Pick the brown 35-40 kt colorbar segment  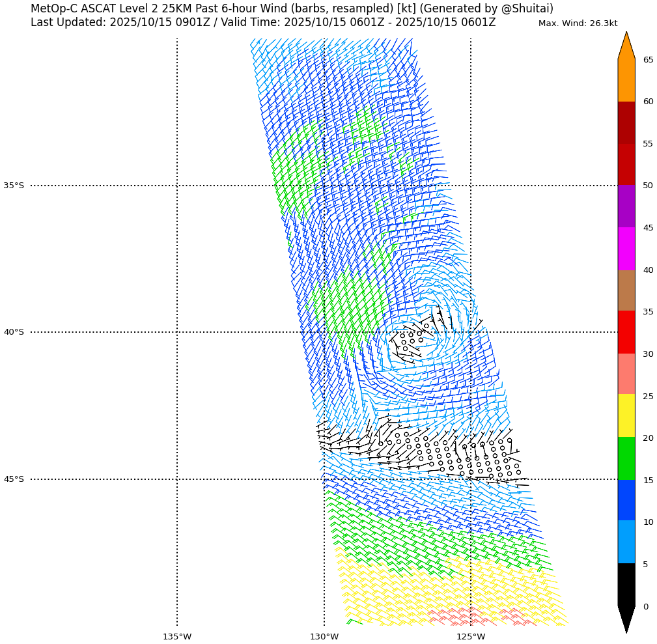626,290
